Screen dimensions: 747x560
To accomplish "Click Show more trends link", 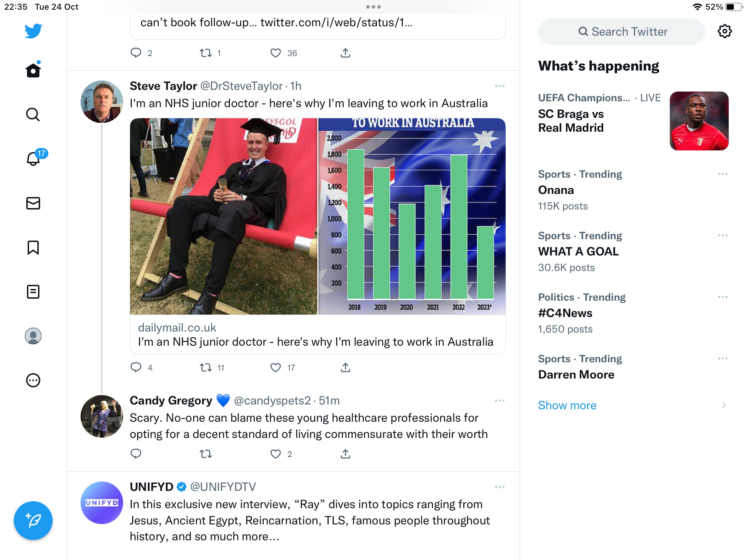I will click(567, 405).
